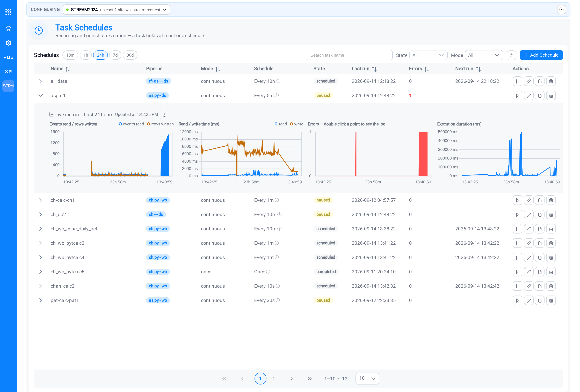Select the 10m time range

coord(70,55)
